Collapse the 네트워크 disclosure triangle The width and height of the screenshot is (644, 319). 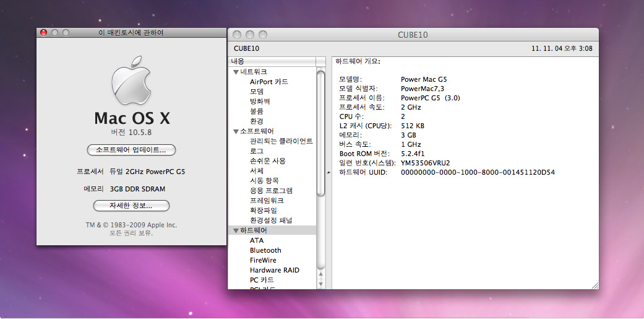(236, 72)
